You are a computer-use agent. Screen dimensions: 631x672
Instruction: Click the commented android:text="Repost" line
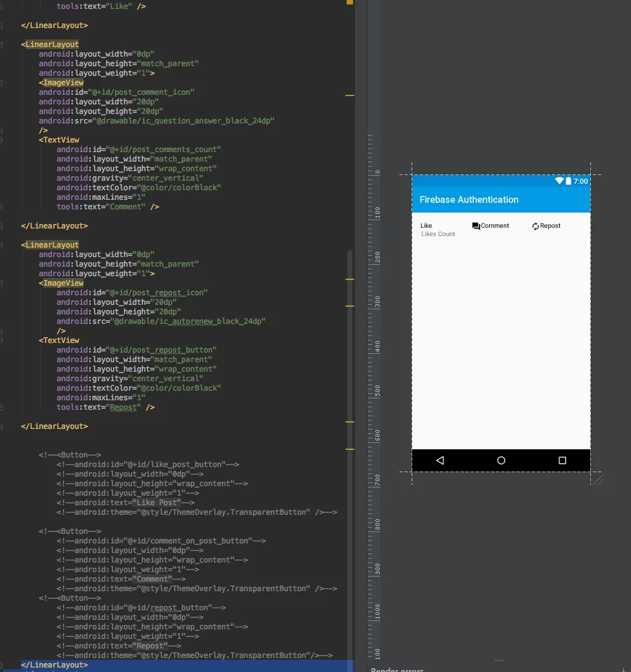coord(119,646)
